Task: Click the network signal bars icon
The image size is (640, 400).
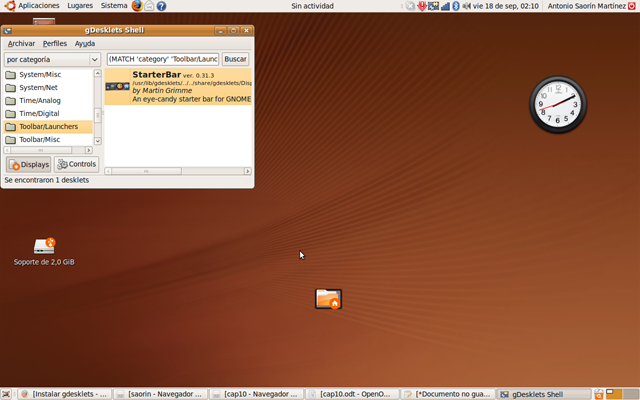Action: (445, 6)
